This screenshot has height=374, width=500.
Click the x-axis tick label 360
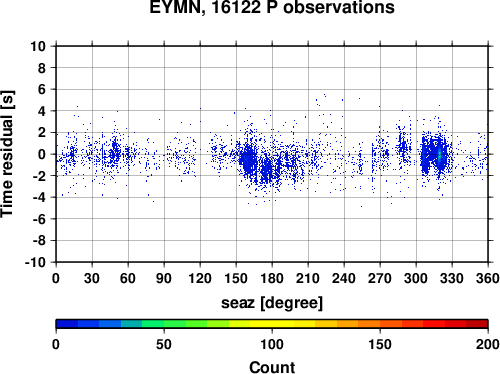(488, 278)
